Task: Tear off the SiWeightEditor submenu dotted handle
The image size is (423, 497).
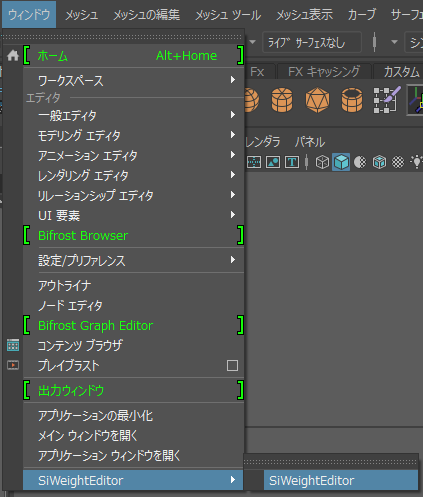Action: pyautogui.click(x=330, y=462)
